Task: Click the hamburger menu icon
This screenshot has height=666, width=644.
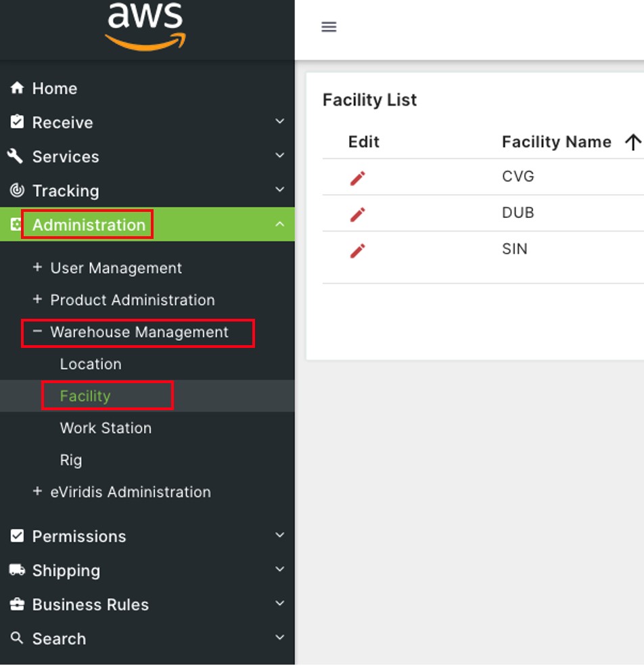Action: tap(329, 27)
